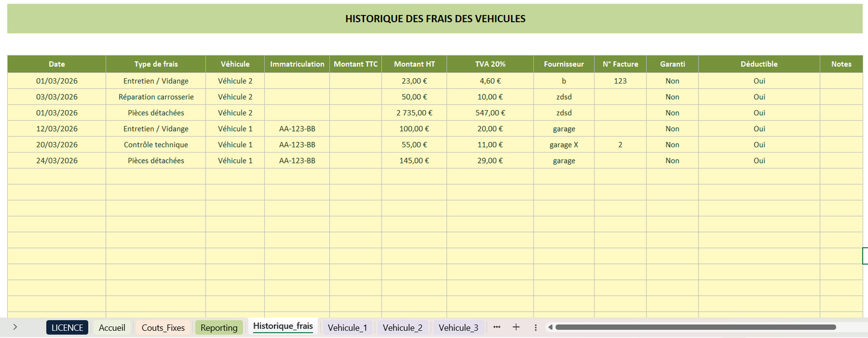Click the Immatriculation header cell

(297, 64)
